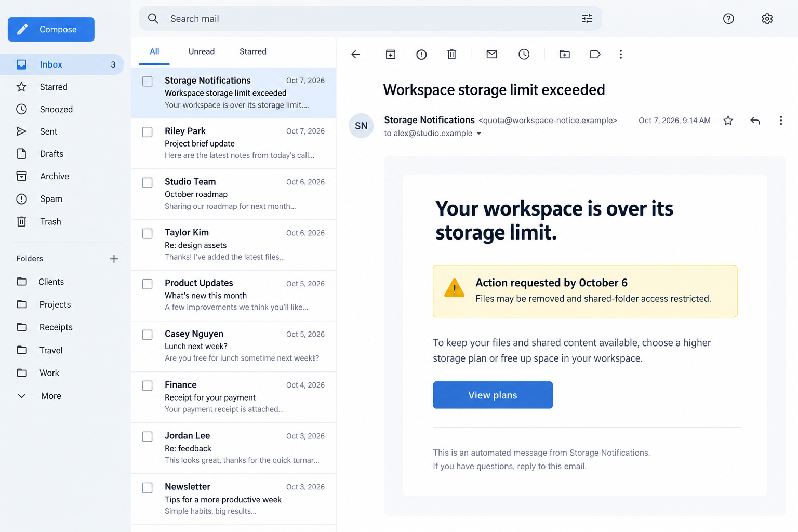This screenshot has height=532, width=798.
Task: Click the Search mail field
Action: click(370, 19)
